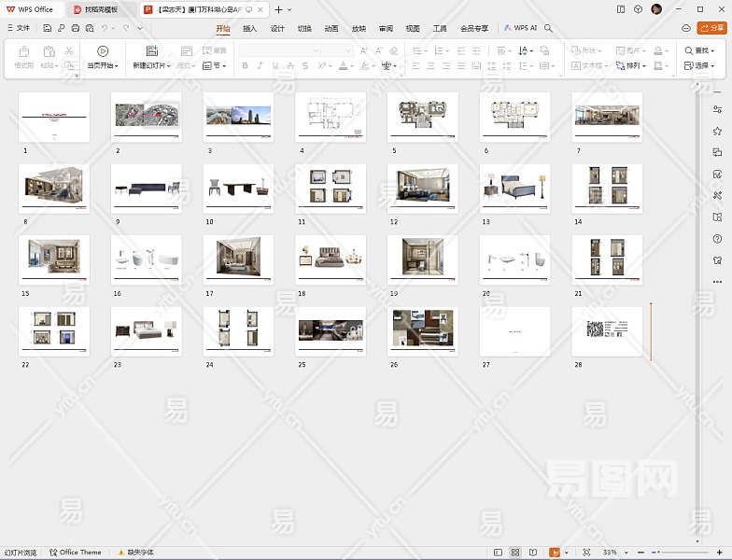Click the slideshow play icon in the ribbon
The image size is (732, 560).
[103, 50]
